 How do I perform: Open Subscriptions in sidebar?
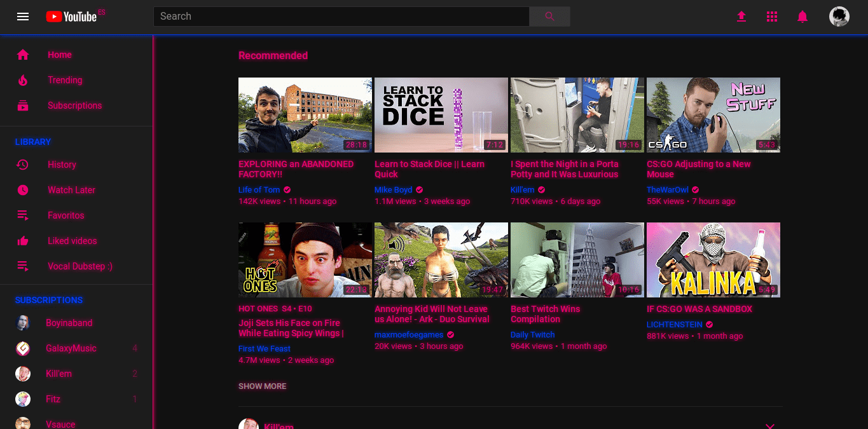point(74,106)
